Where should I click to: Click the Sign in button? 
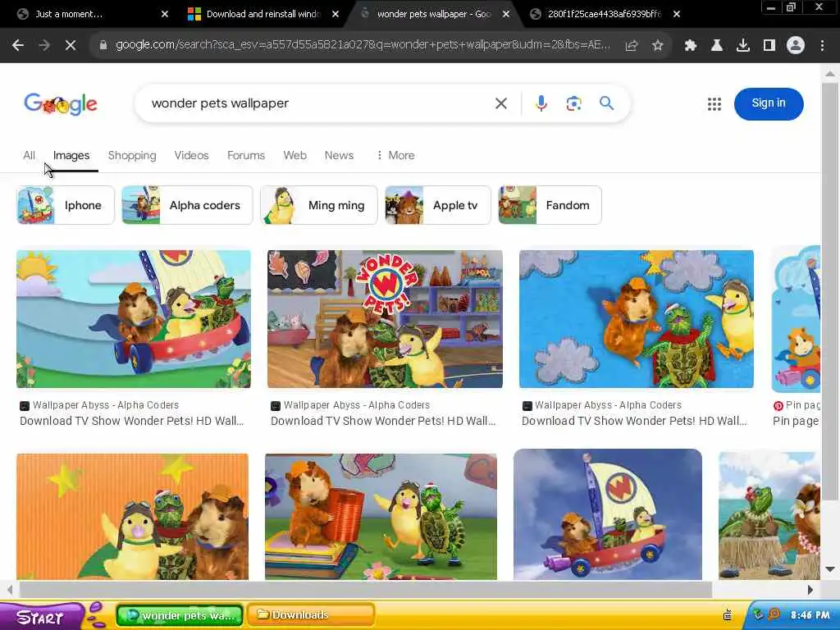[768, 103]
